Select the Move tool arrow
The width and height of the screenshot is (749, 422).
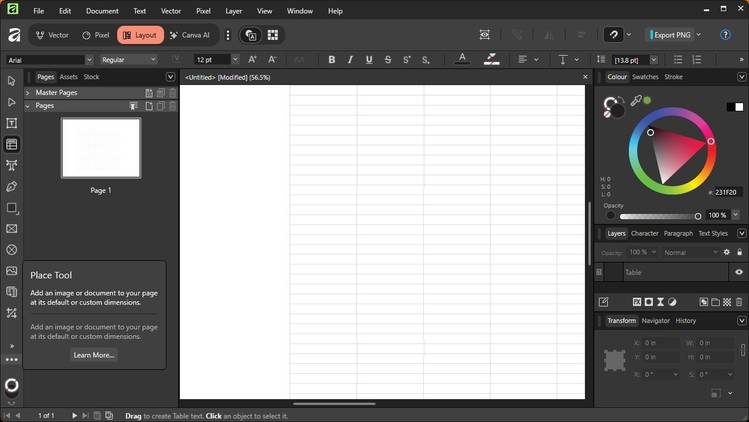(11, 81)
